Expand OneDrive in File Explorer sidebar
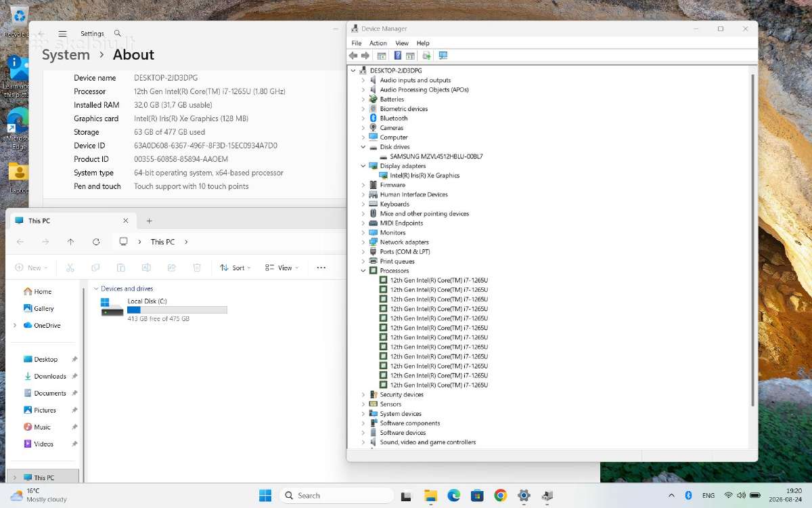This screenshot has width=812, height=508. 15,325
